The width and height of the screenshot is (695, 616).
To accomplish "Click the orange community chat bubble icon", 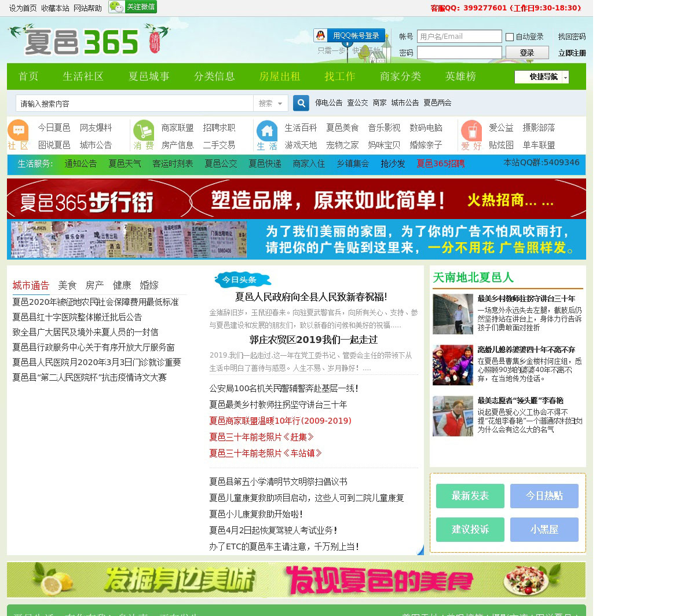I will click(18, 130).
